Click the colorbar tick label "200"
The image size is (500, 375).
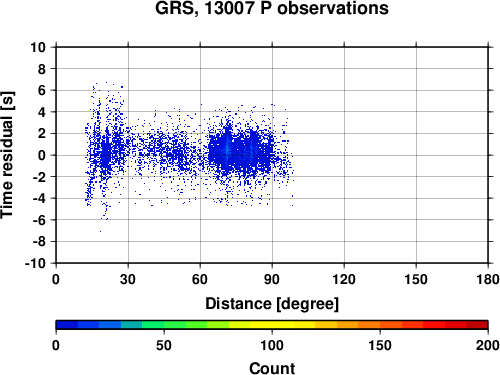coord(488,345)
